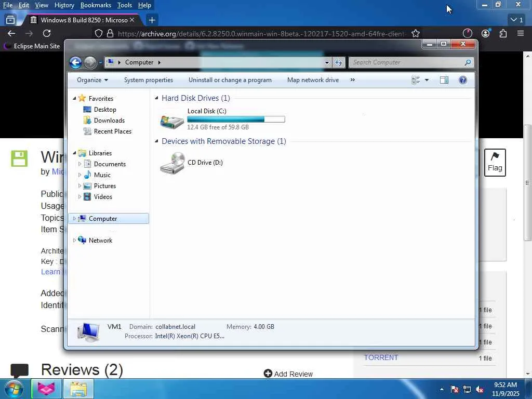
Task: Reload the browser page
Action: coord(47,33)
